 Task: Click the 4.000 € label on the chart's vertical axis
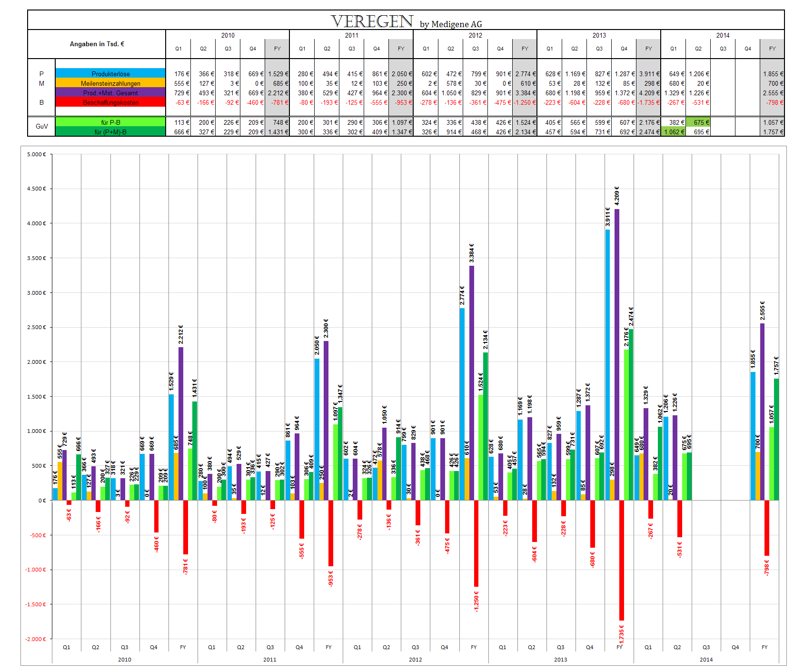coord(37,223)
